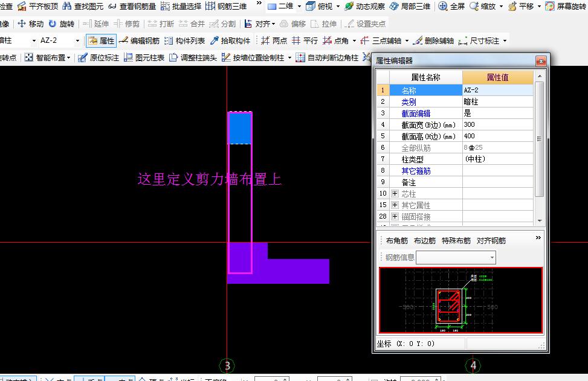Open dropdown arrow next to 缩放
The width and height of the screenshot is (588, 381).
coord(501,7)
